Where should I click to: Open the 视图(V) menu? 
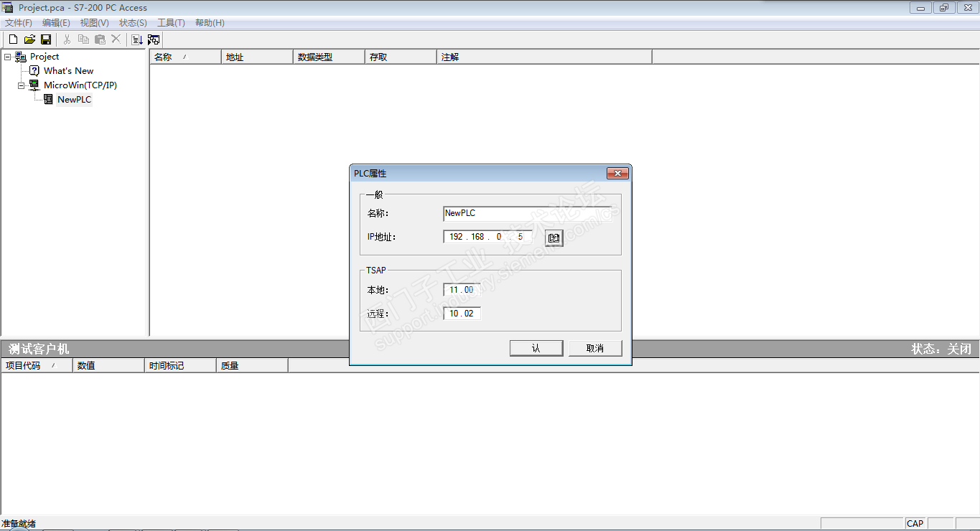point(95,23)
